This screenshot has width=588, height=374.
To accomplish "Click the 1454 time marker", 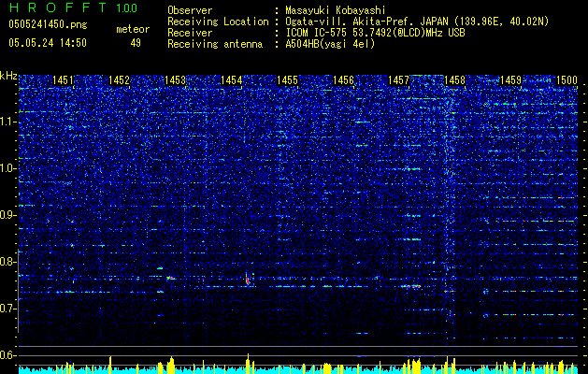I will (x=232, y=80).
